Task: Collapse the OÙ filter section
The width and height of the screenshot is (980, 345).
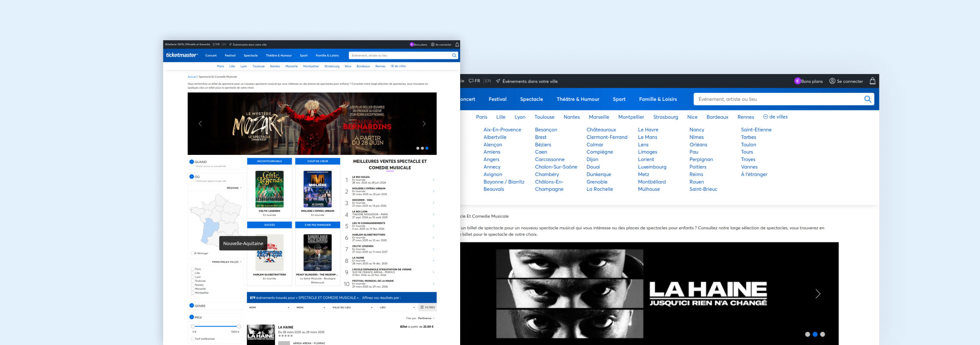Action: point(192,176)
